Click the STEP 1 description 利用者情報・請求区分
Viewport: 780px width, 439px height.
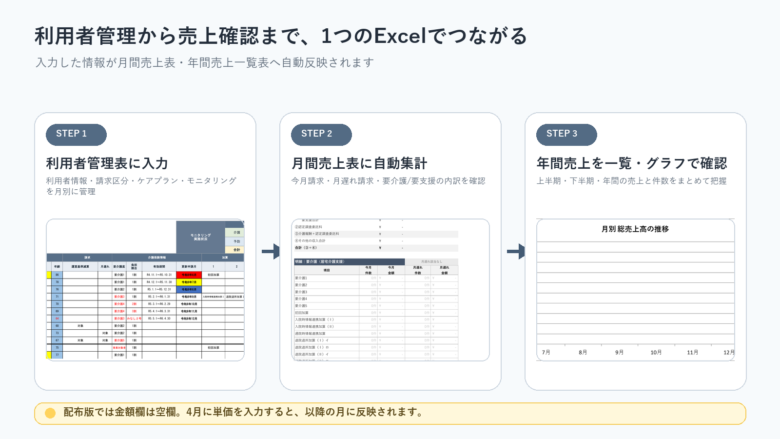pyautogui.click(x=141, y=186)
